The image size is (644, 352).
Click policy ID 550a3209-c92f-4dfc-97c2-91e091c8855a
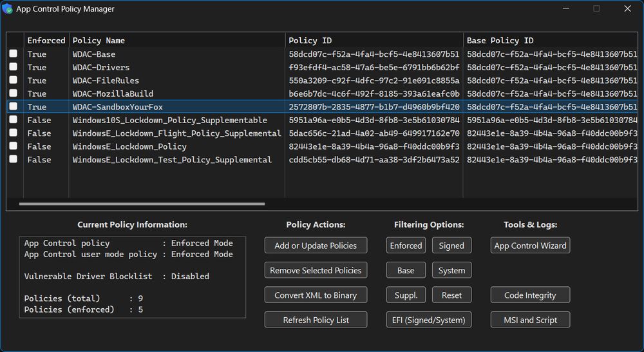[374, 80]
